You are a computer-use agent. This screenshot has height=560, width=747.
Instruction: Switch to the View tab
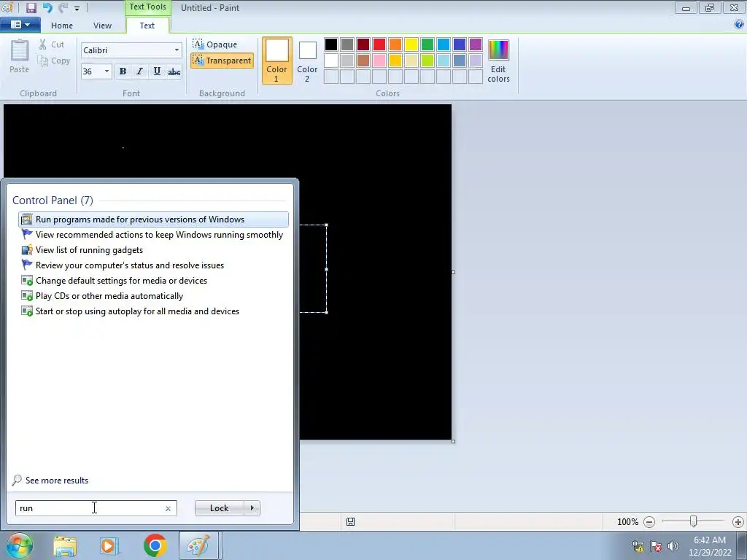[102, 26]
